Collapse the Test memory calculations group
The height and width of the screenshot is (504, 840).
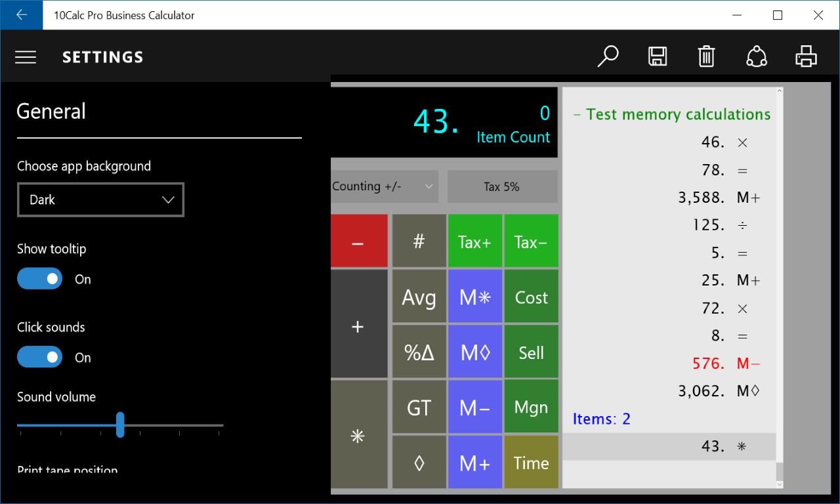click(x=576, y=114)
